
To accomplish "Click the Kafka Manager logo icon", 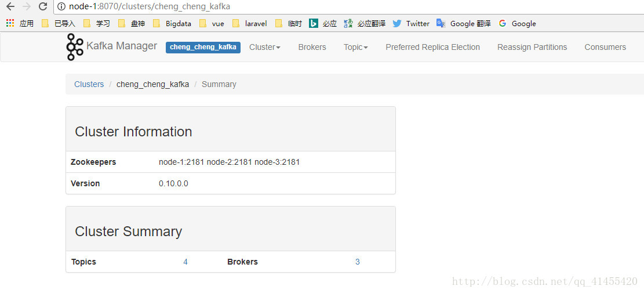I will point(75,47).
